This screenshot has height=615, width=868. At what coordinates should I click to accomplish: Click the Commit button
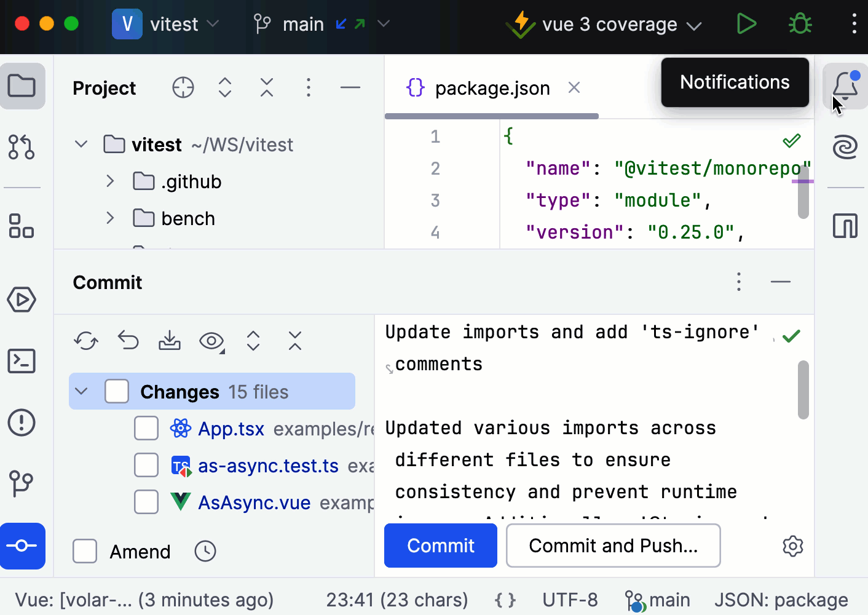pyautogui.click(x=440, y=546)
